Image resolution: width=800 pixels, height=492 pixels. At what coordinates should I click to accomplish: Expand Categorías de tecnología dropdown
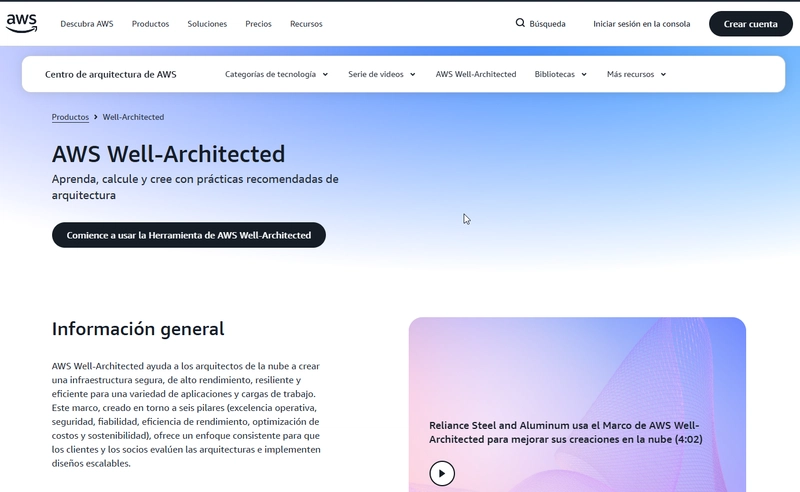pyautogui.click(x=276, y=75)
